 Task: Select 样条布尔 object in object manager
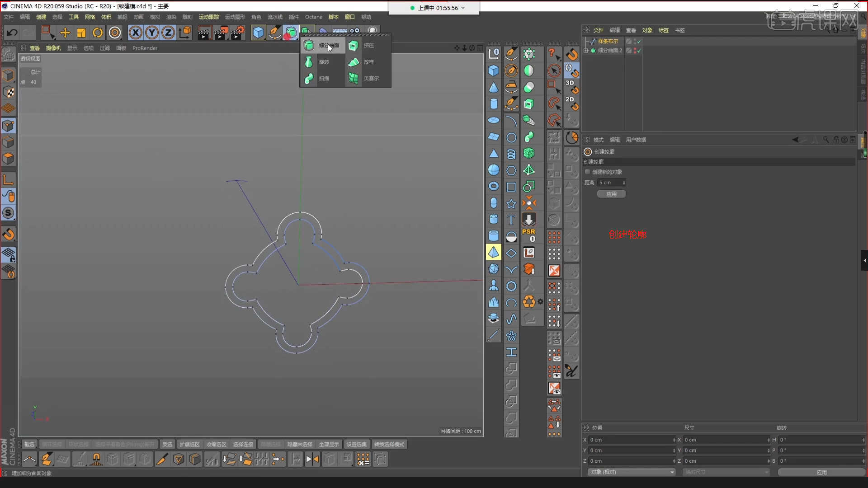(608, 41)
